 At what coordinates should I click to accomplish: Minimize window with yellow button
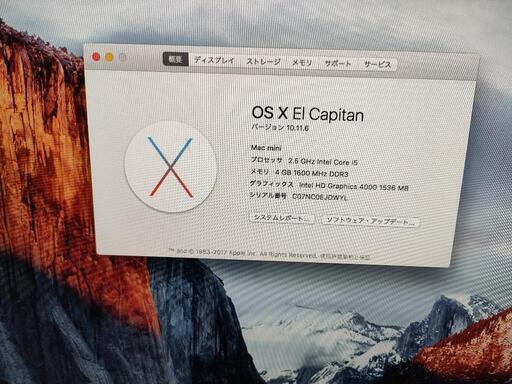tap(109, 57)
